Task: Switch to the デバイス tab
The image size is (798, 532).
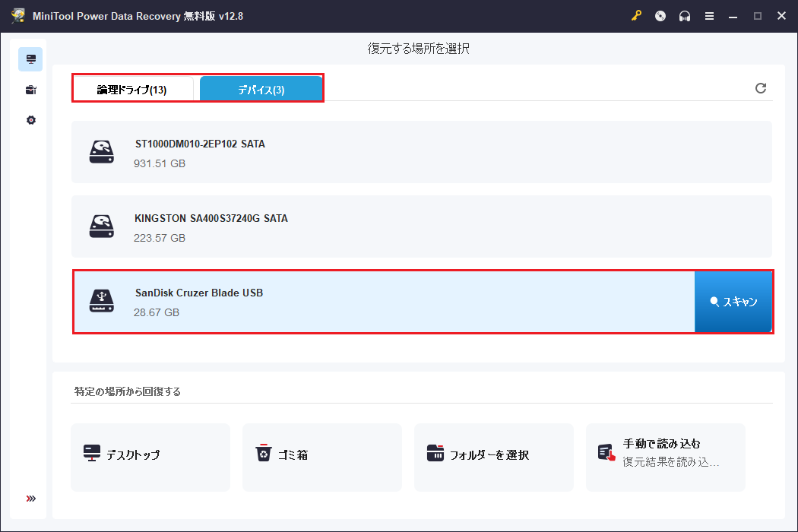Action: click(261, 87)
